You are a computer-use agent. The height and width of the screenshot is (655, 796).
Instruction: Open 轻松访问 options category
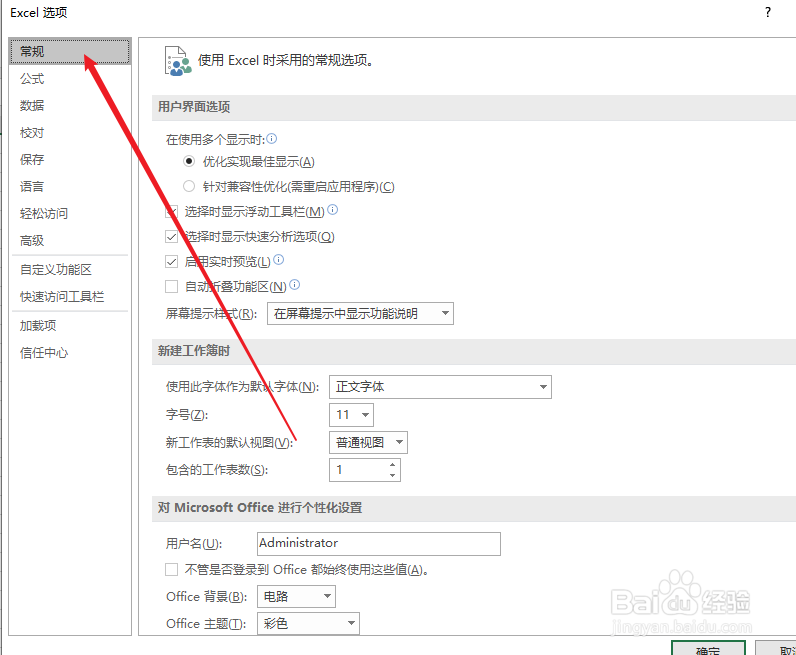70,213
